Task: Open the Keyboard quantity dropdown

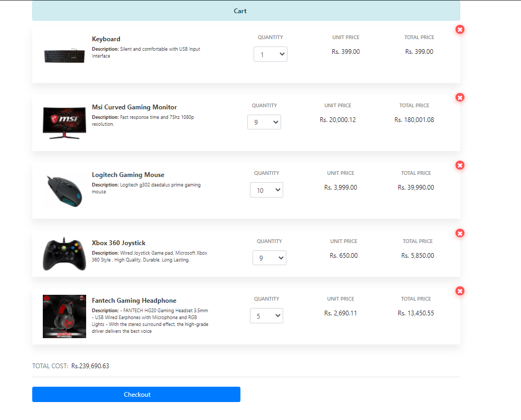Action: coord(270,54)
